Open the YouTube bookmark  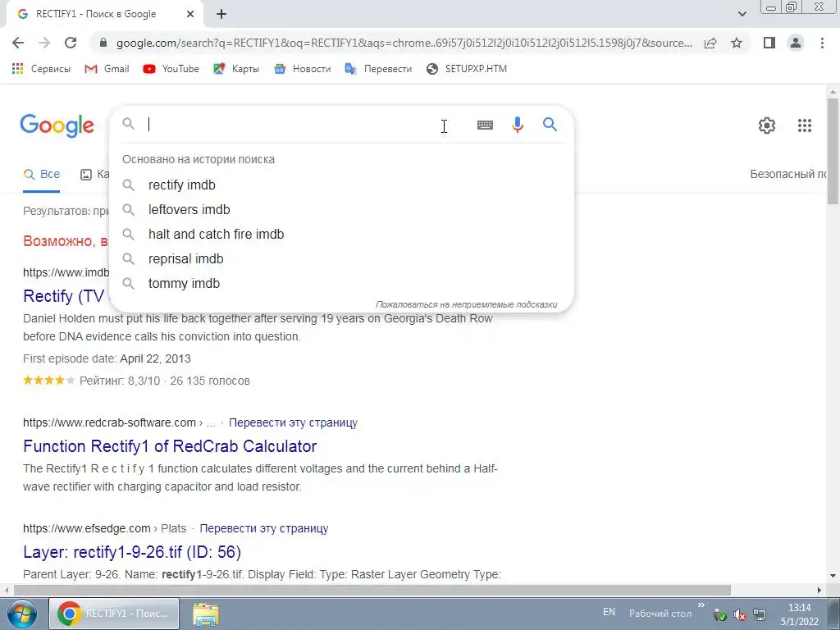click(171, 69)
